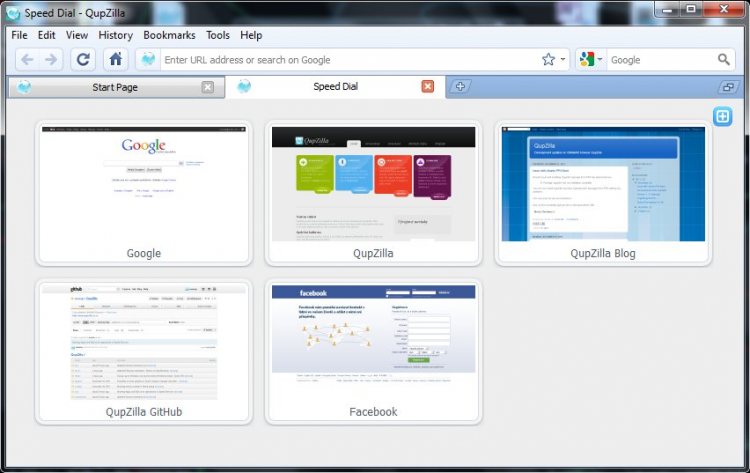Viewport: 750px width, 473px height.
Task: Close the Start Page tab
Action: tap(208, 87)
